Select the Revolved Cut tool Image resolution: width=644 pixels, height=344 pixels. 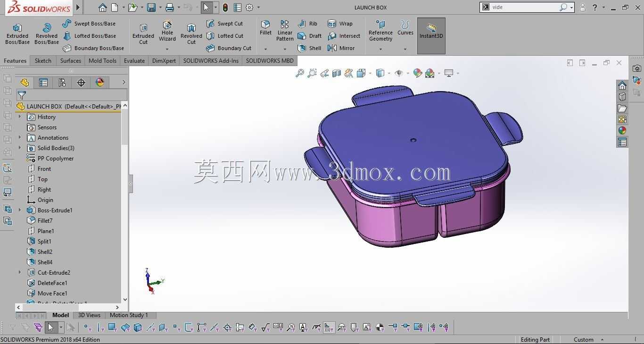[x=191, y=34]
